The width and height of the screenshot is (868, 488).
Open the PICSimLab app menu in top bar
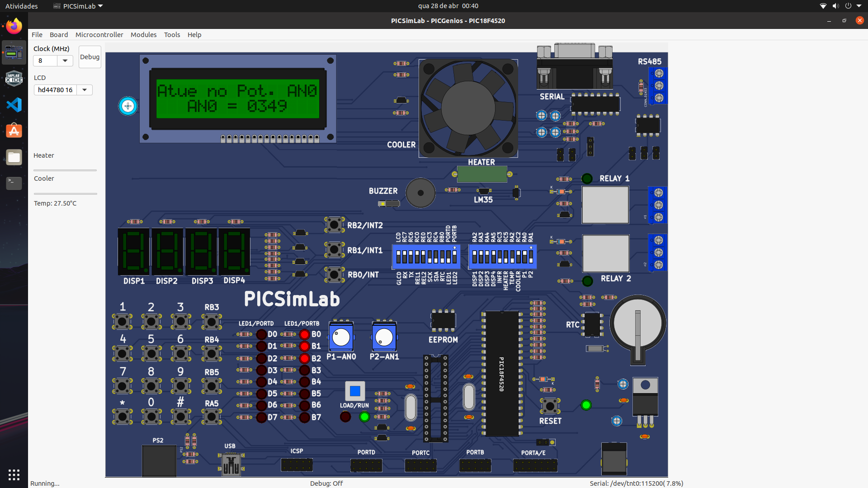pyautogui.click(x=78, y=6)
